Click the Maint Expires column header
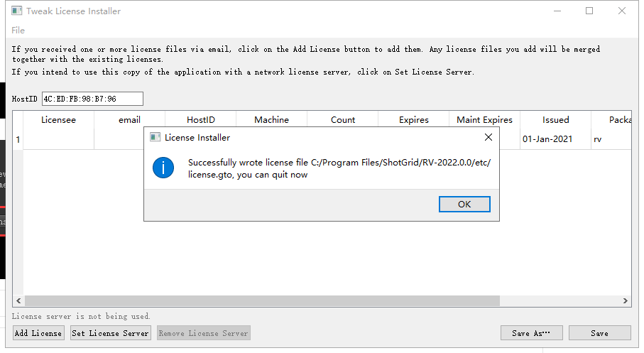Screen dimensions: 644x353 (484, 120)
